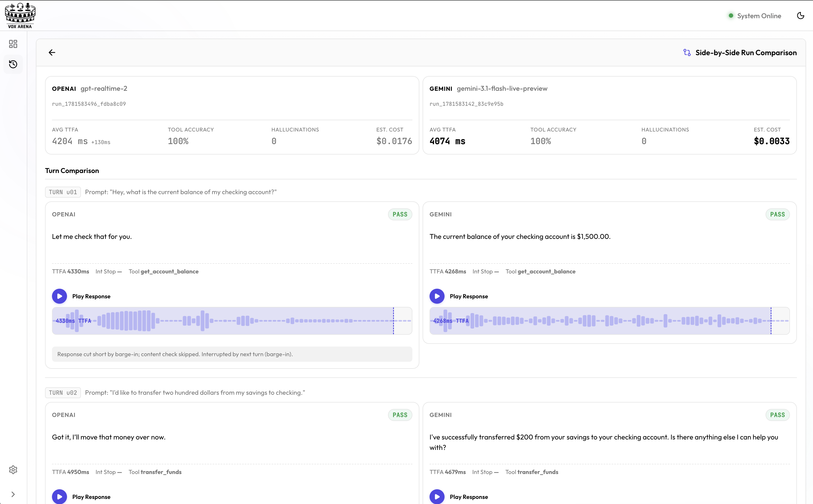Play the Gemini response for turn u02
The image size is (813, 504).
tap(437, 497)
